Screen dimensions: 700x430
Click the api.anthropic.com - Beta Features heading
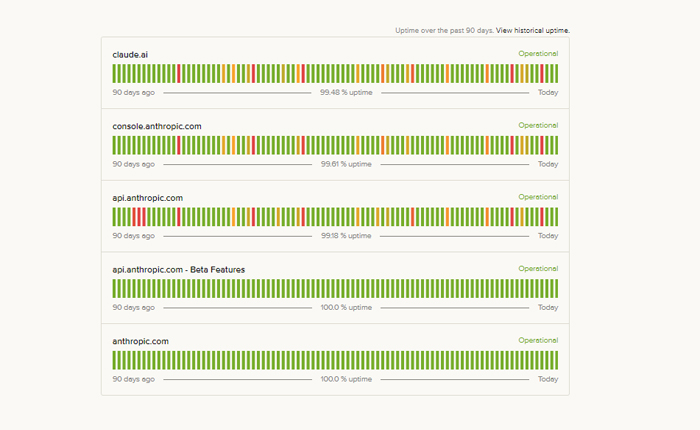click(178, 269)
